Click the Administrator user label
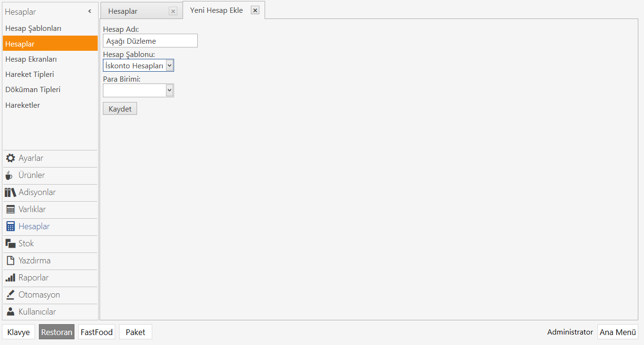This screenshot has height=345, width=644. 570,332
